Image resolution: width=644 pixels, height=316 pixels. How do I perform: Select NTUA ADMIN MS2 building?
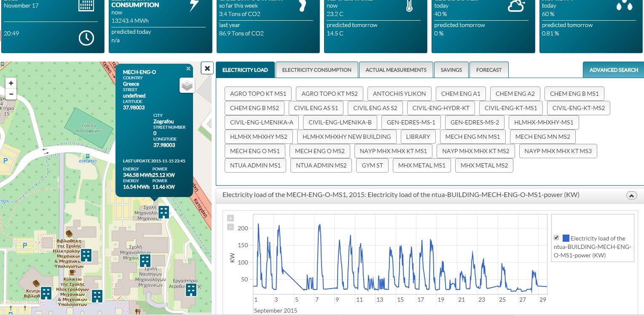(x=321, y=165)
